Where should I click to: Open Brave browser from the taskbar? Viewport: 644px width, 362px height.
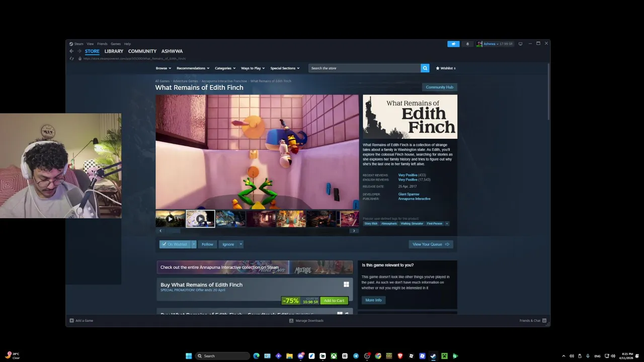tap(400, 356)
